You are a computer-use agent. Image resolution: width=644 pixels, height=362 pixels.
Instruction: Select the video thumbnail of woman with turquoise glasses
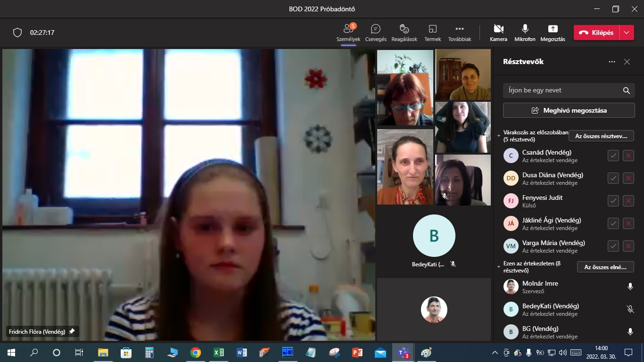pos(405,87)
